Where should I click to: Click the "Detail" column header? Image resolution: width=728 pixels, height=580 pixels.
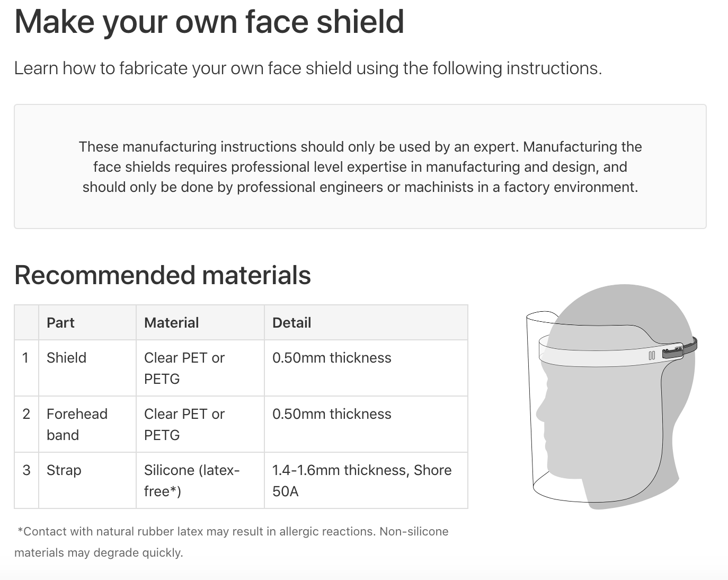[x=291, y=322]
